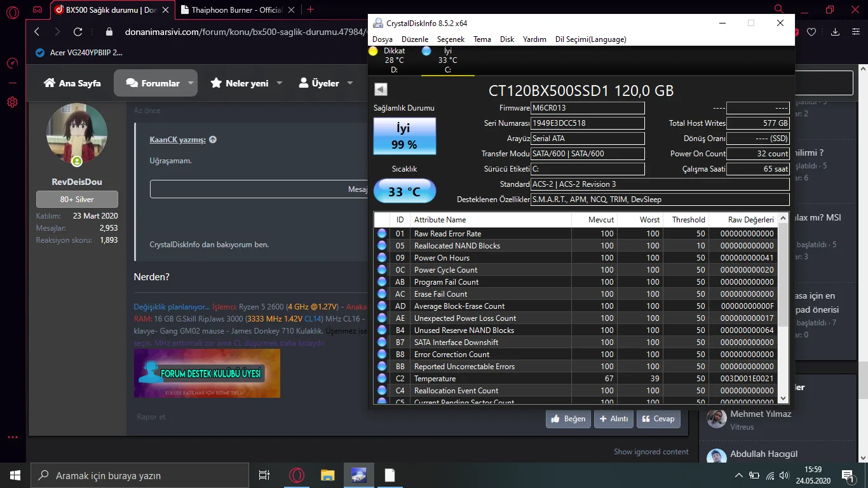
Task: Open the RevDeisDou username profile link
Action: 77,182
